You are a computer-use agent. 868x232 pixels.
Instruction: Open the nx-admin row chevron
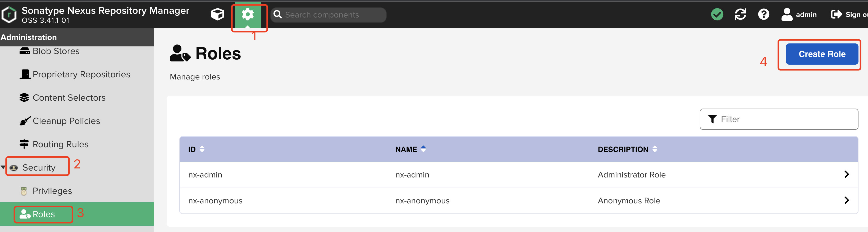point(846,174)
